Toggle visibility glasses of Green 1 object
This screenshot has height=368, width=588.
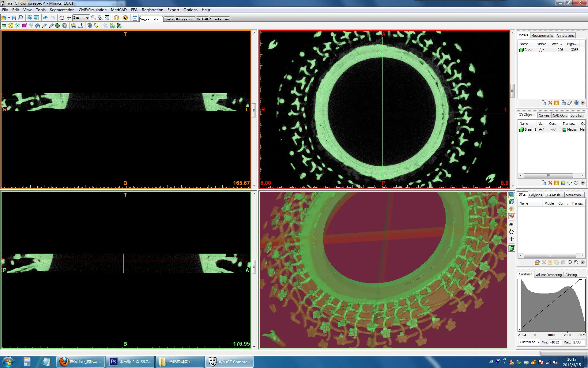click(x=541, y=130)
